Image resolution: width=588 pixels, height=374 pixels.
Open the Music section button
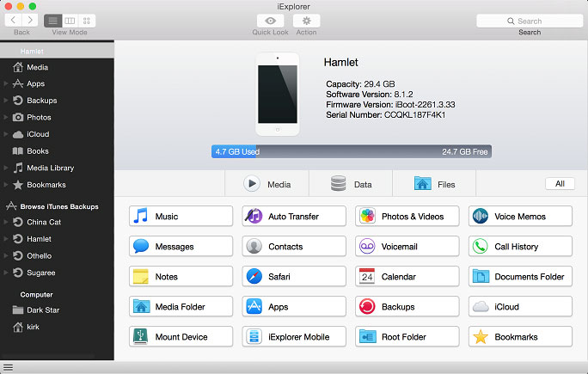click(181, 216)
